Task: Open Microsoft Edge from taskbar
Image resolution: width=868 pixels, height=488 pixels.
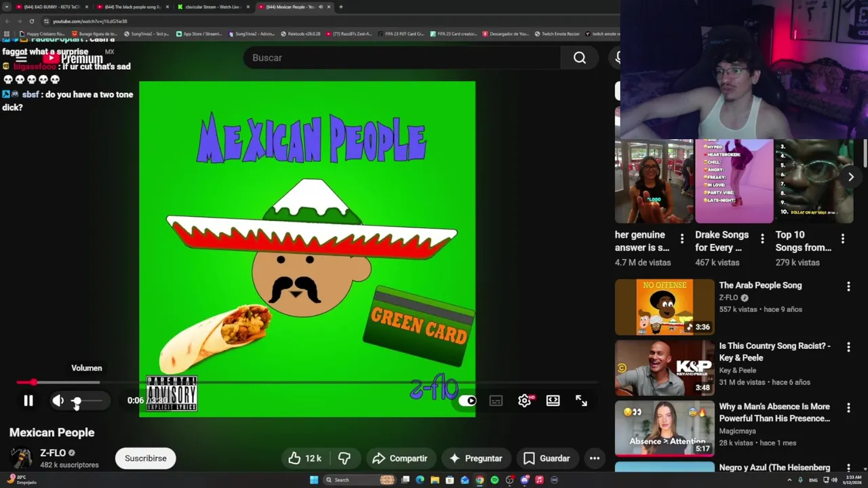Action: point(420,480)
